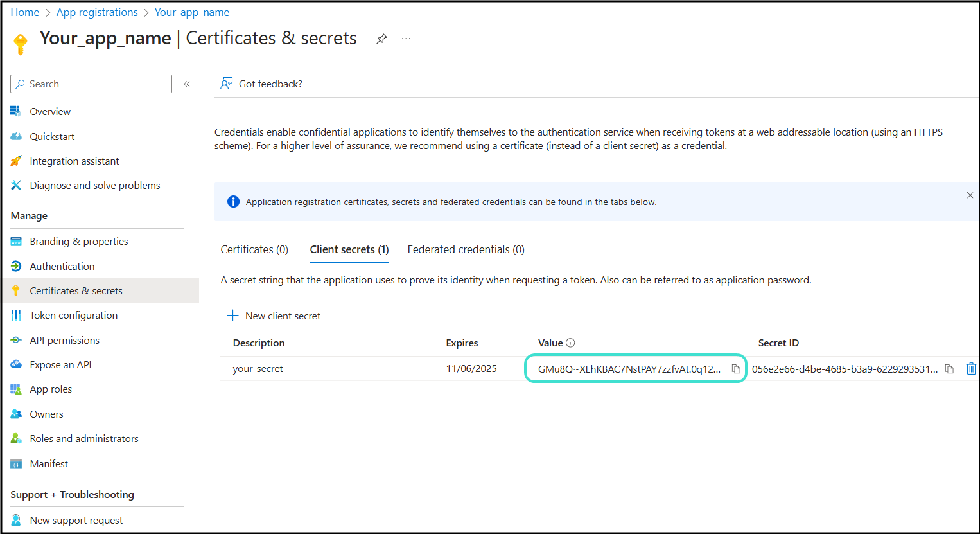Click the API permissions icon
Image resolution: width=980 pixels, height=534 pixels.
[x=16, y=340]
